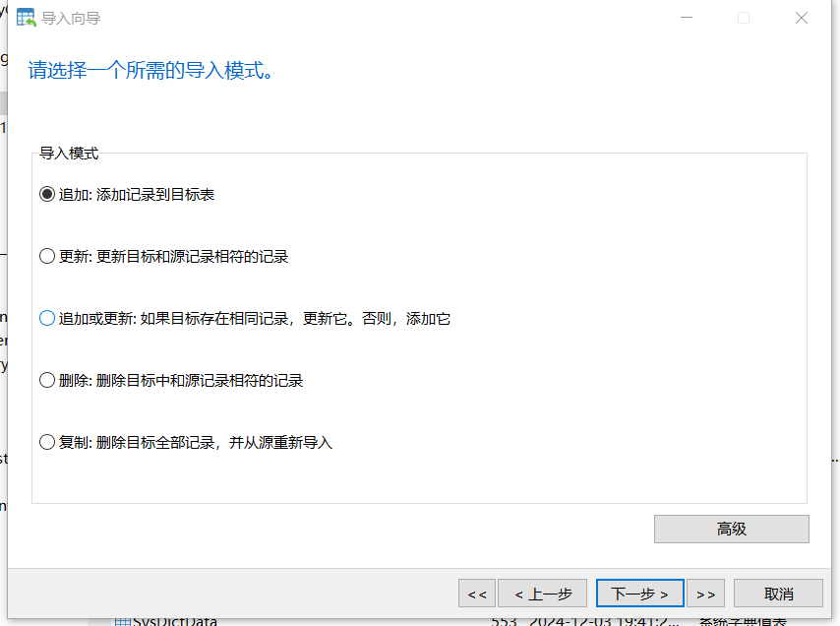Select 追加: 添加记录到目标表 mode
Image resolution: width=840 pixels, height=626 pixels.
(x=46, y=194)
